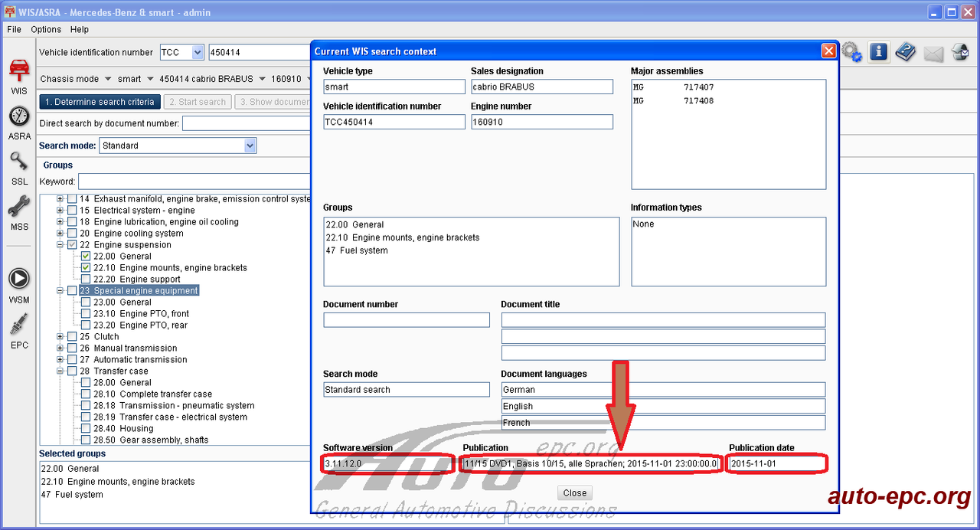Screen dimensions: 980x530
Task: Open the ASRA module in sidebar
Action: (19, 123)
